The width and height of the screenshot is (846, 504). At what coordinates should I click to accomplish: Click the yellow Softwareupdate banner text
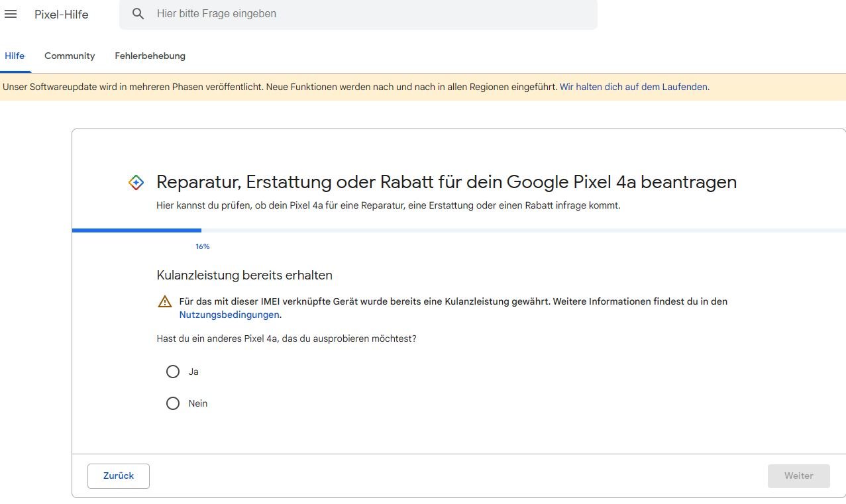coord(280,87)
